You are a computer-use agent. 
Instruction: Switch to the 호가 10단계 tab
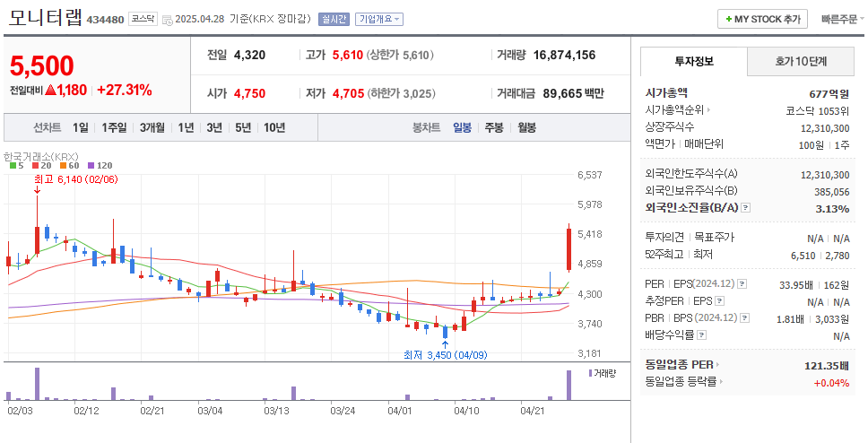pos(801,62)
